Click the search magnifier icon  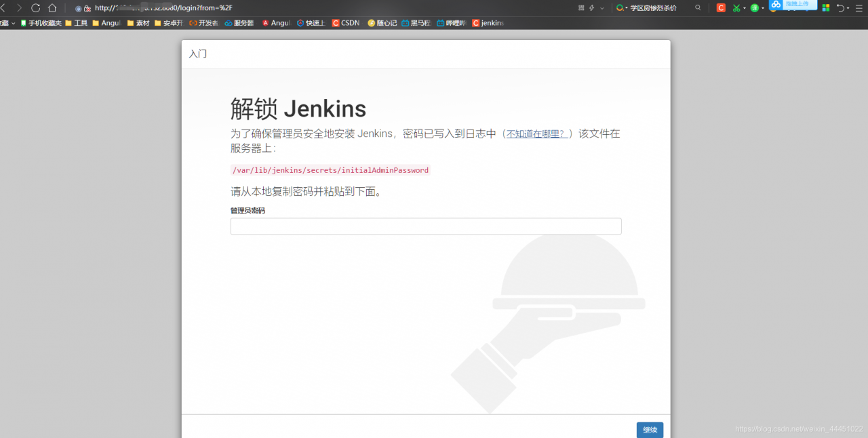tap(698, 7)
